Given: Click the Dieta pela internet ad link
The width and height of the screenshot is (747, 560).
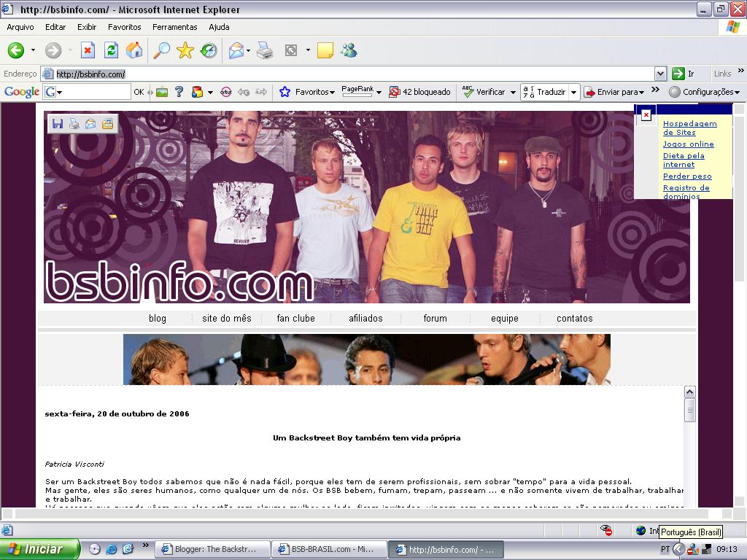Looking at the screenshot, I should click(684, 160).
